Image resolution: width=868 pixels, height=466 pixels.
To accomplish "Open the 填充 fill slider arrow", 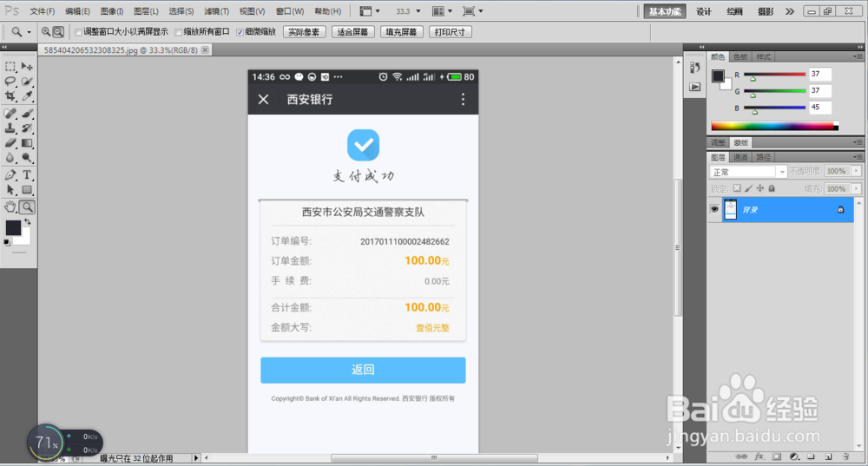I will tap(856, 188).
